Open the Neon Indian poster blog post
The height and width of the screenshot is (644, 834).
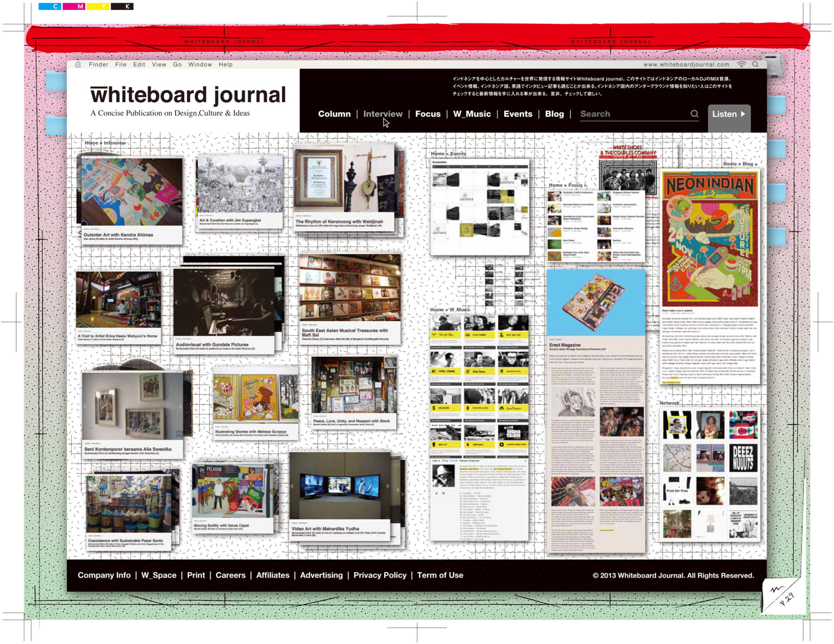(710, 239)
